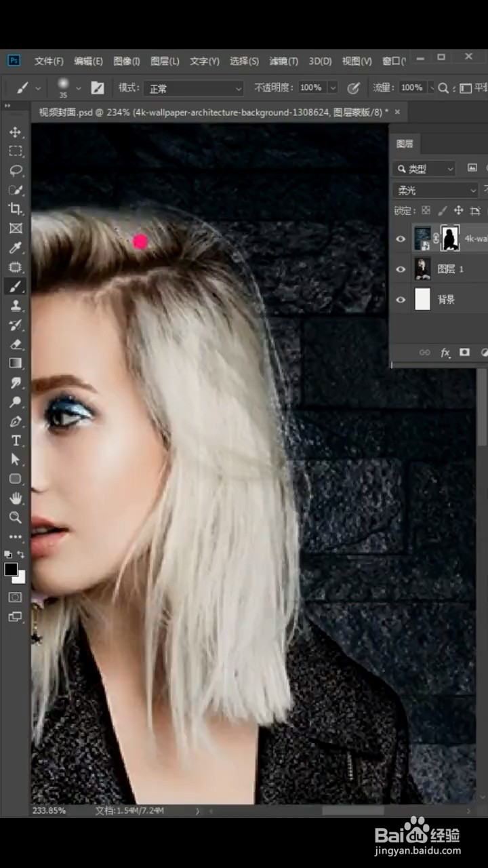Click the add layer mask button

point(465,353)
